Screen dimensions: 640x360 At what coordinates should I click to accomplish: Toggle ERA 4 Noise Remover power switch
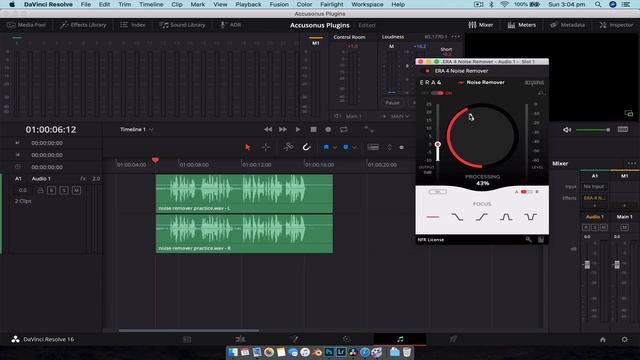tap(438, 93)
